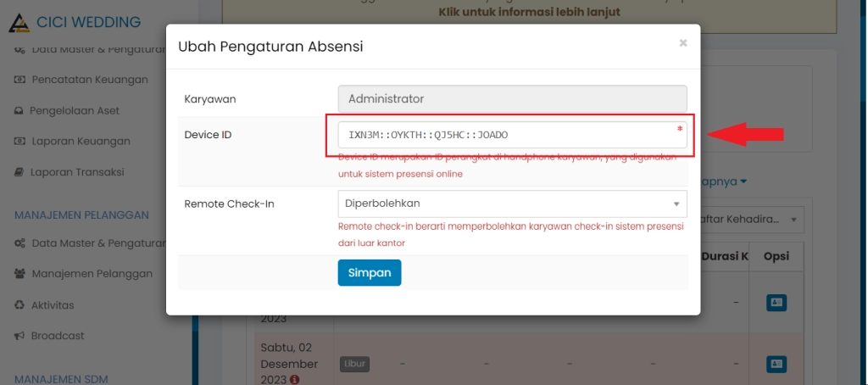Click the Broadcast megaphone icon

coord(19,336)
